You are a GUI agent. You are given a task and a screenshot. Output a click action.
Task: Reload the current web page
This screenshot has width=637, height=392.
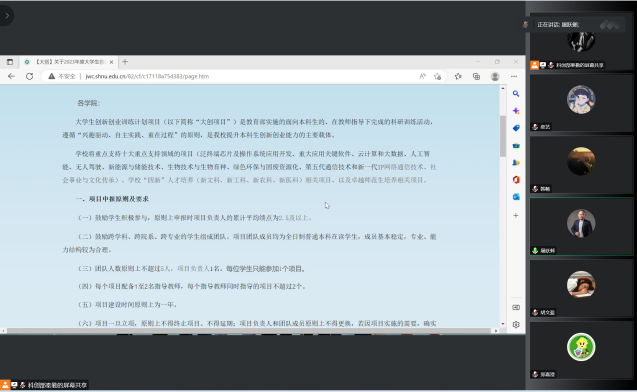pos(29,76)
